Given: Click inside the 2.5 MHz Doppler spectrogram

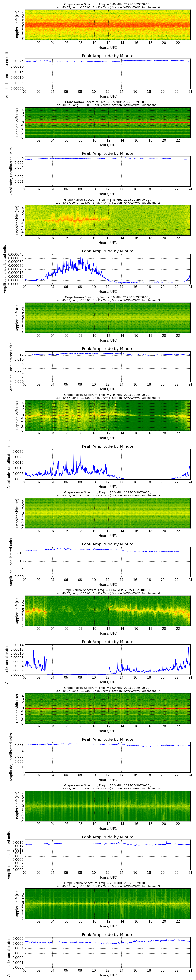Looking at the screenshot, I should [107, 122].
